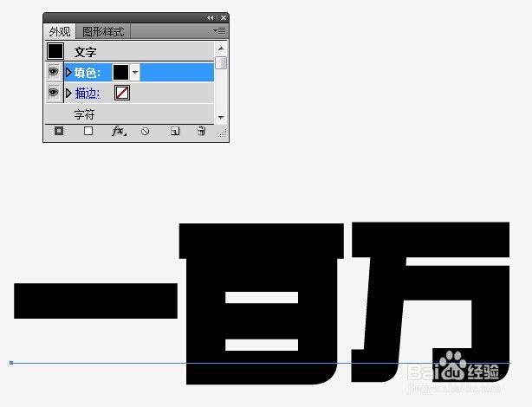
Task: Click the scrollbar up arrow
Action: click(221, 48)
